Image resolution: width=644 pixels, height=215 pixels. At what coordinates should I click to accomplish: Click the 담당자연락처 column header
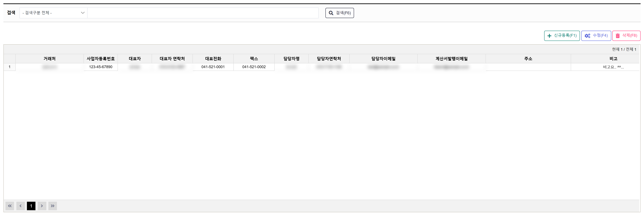[x=329, y=58]
